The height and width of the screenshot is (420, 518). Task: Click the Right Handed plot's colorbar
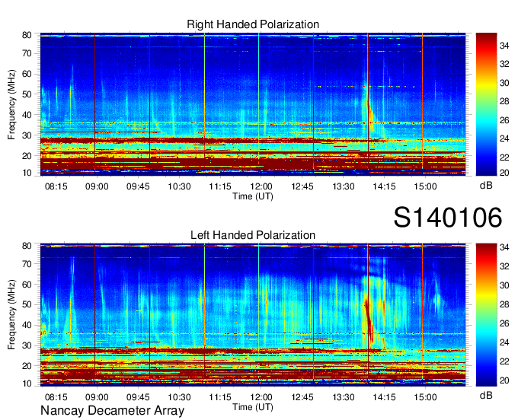click(486, 104)
